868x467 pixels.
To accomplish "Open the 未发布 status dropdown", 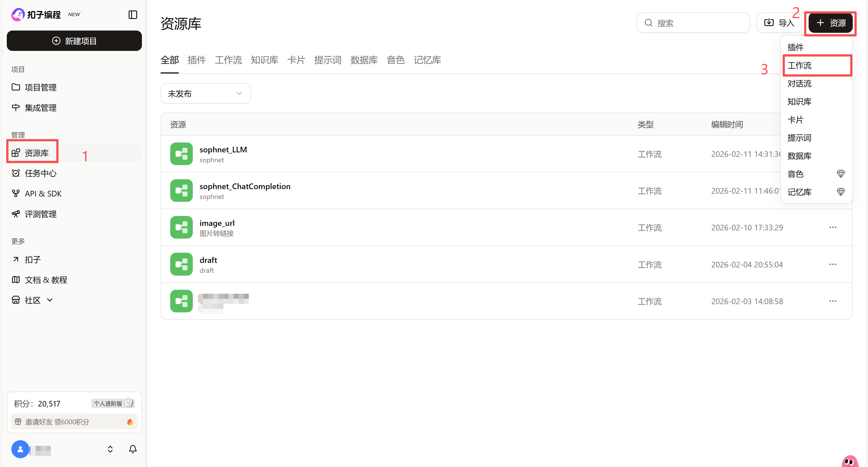I will click(205, 93).
